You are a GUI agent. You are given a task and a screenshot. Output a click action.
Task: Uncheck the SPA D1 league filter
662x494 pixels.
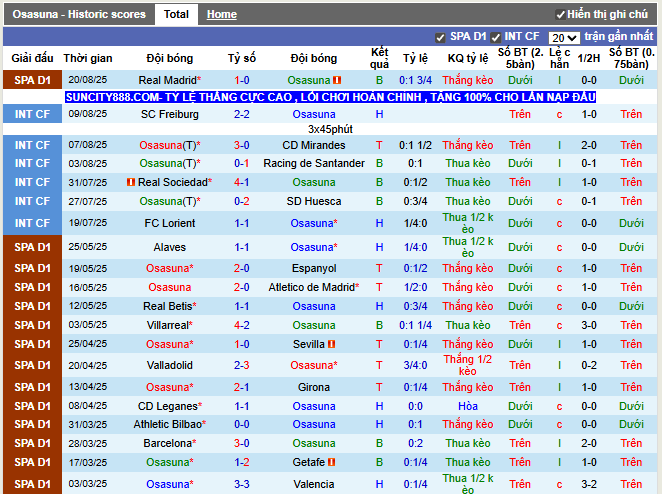(440, 38)
